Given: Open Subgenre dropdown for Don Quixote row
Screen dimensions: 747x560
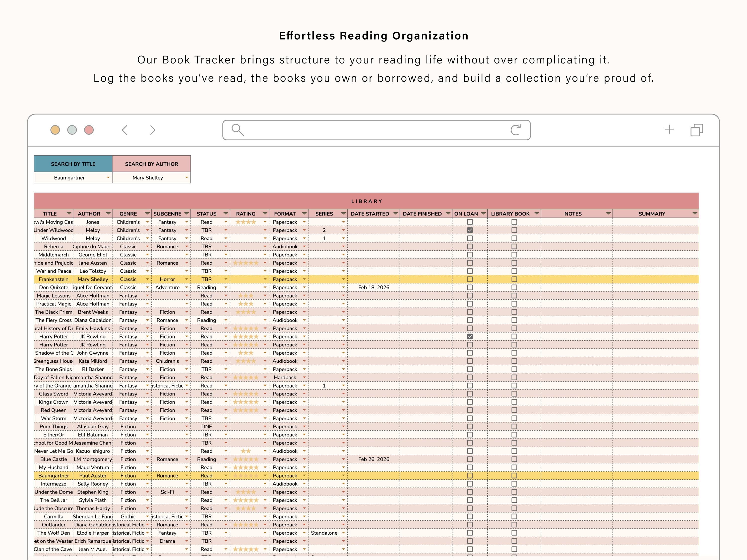Looking at the screenshot, I should pyautogui.click(x=187, y=287).
